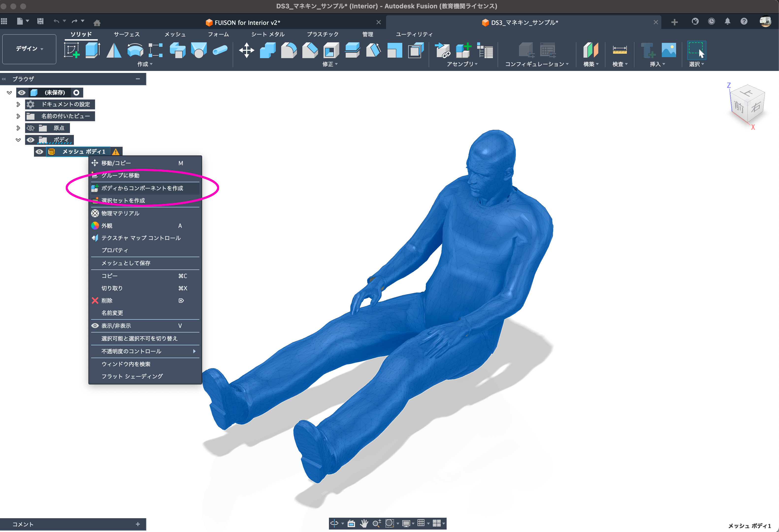Click the notifications bell icon
This screenshot has height=532, width=779.
click(727, 21)
